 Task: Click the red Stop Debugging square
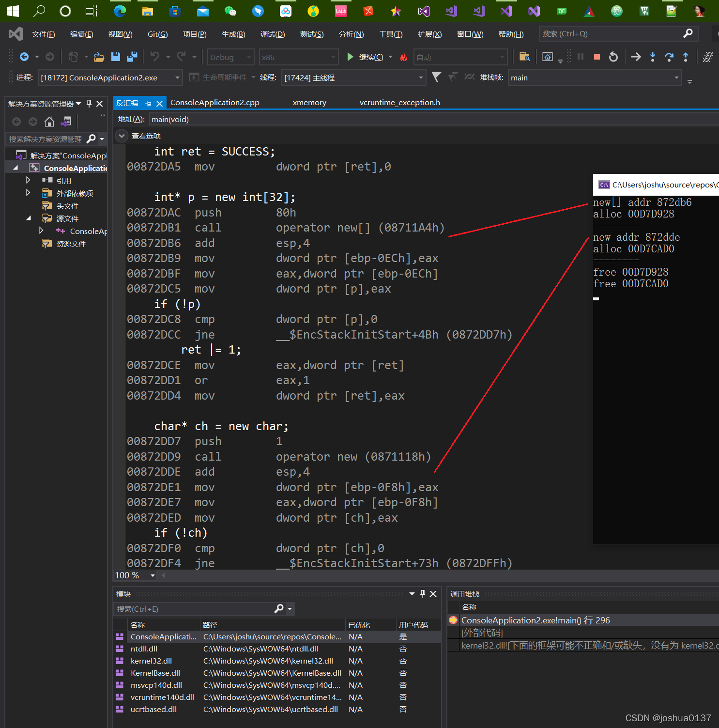point(597,57)
